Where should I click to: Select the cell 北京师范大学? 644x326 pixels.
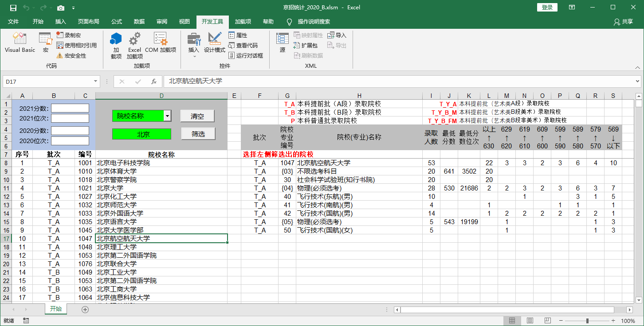click(161, 205)
